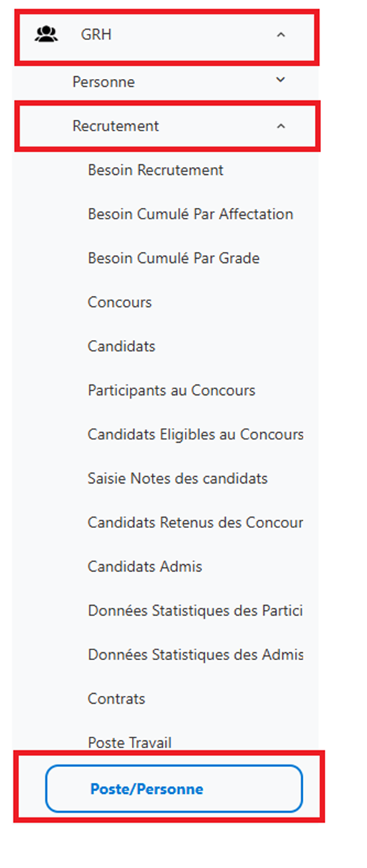Open Candidats Retenus des Concours

coord(195,522)
